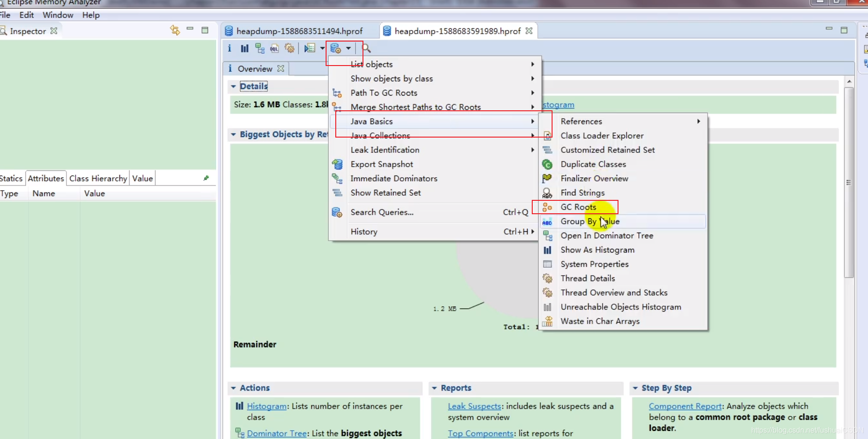This screenshot has height=439, width=868.
Task: Select History menu entry
Action: pyautogui.click(x=435, y=232)
